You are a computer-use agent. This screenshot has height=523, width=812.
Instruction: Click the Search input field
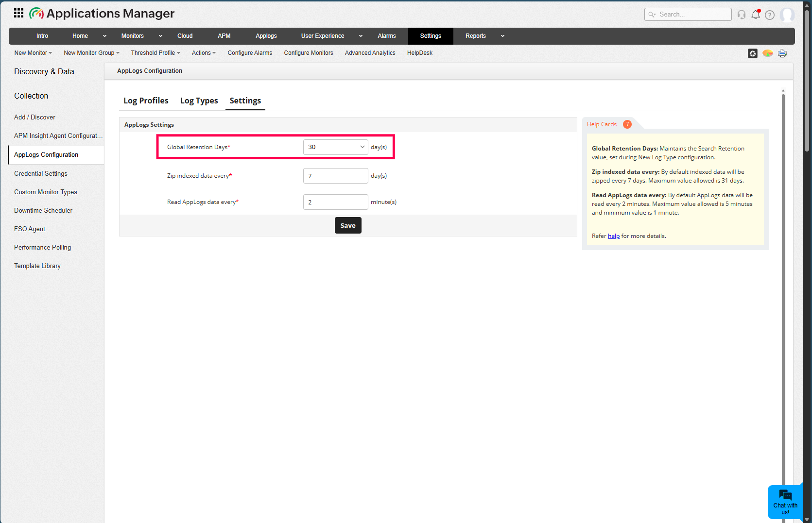pos(688,15)
